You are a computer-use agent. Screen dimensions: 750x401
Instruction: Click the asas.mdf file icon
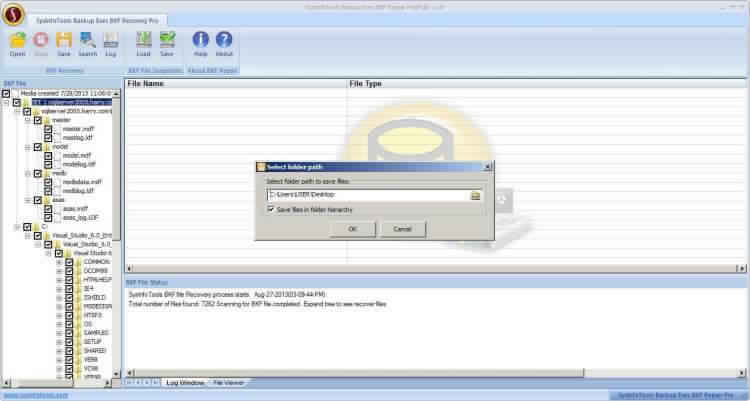point(57,209)
